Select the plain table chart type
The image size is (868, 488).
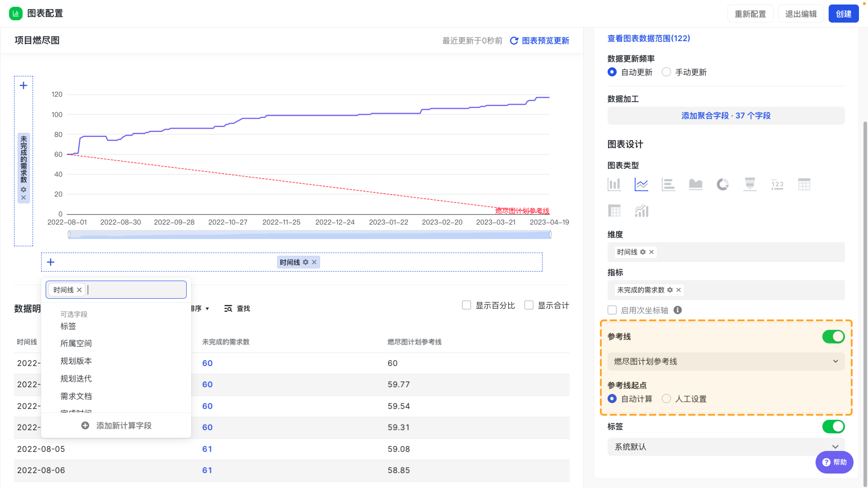tap(804, 184)
